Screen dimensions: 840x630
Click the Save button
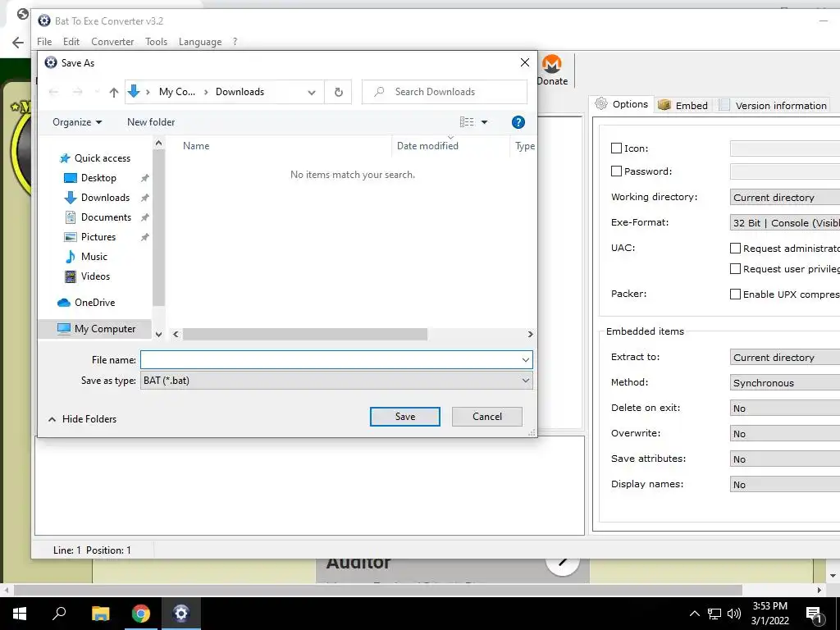click(x=405, y=417)
